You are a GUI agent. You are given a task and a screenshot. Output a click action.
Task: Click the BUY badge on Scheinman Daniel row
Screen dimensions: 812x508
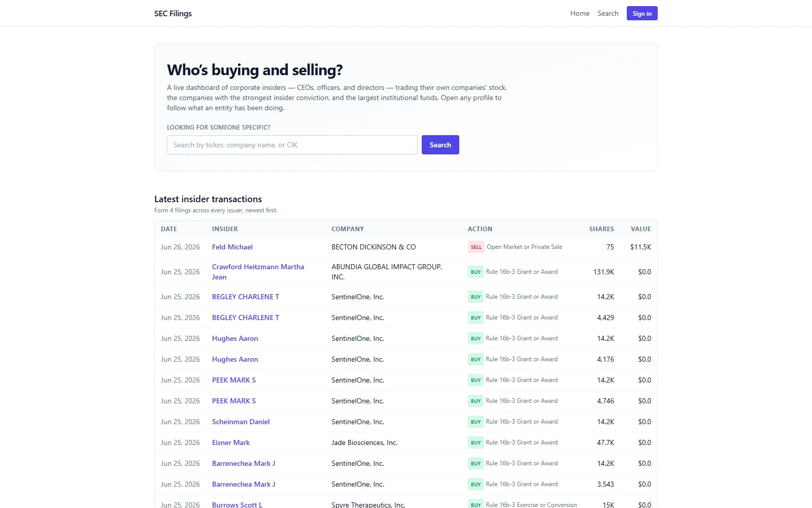pos(476,422)
